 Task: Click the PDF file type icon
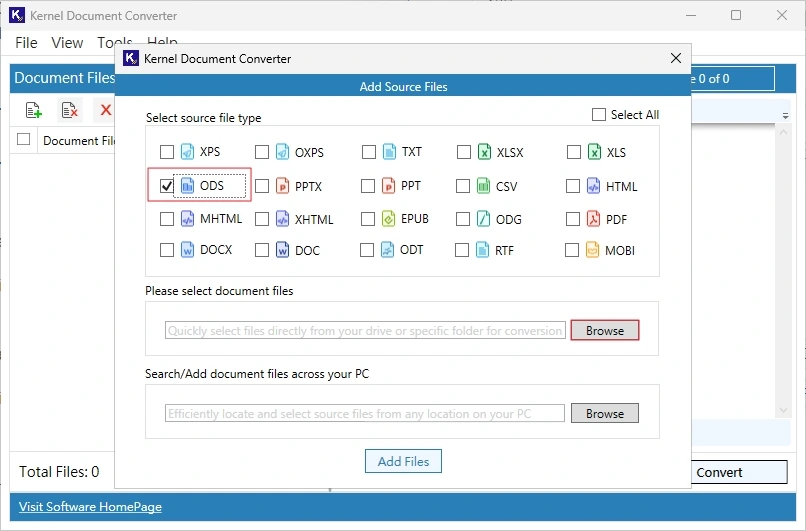click(593, 219)
